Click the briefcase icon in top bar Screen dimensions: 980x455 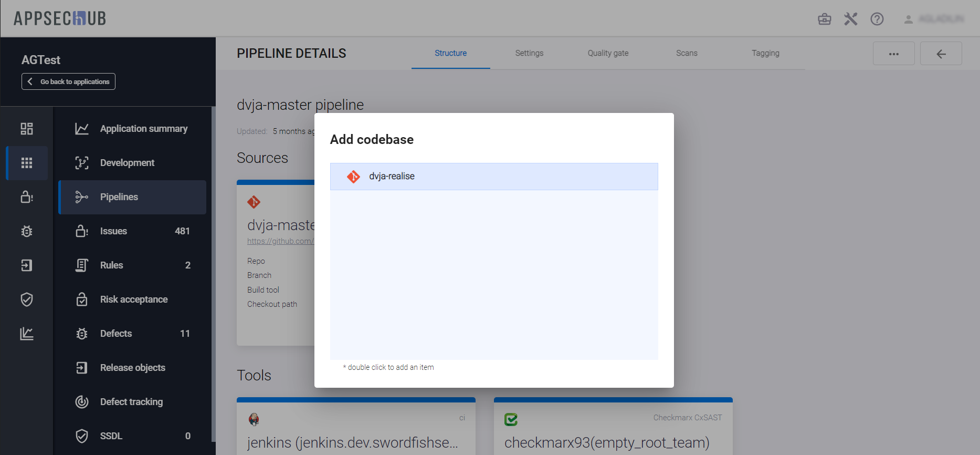(x=824, y=19)
